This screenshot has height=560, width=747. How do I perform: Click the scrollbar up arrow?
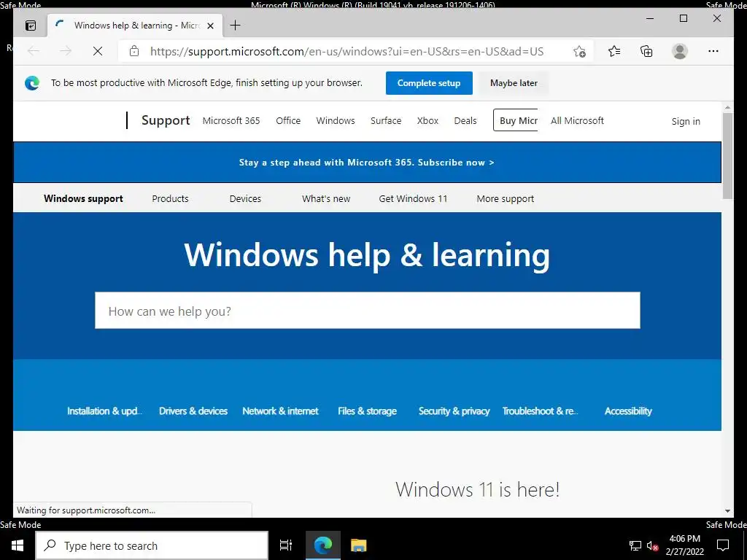tap(727, 108)
